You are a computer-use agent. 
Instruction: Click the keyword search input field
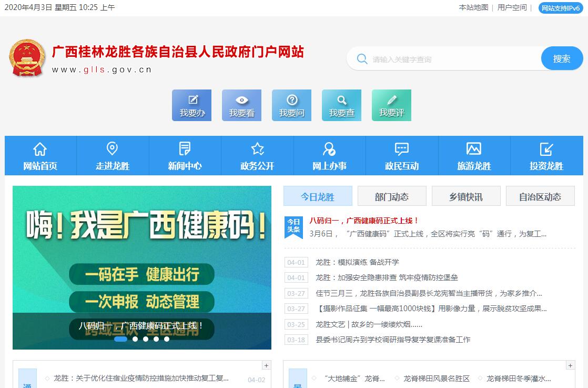pyautogui.click(x=452, y=59)
